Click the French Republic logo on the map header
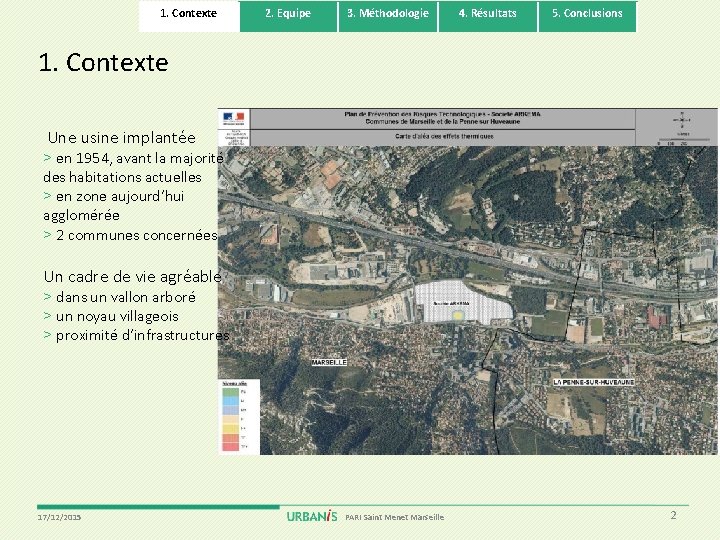This screenshot has width=720, height=540. 234,118
